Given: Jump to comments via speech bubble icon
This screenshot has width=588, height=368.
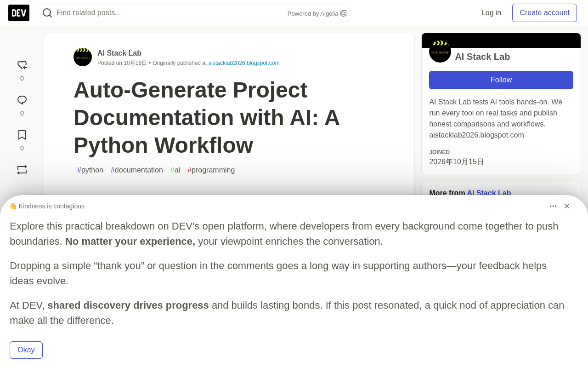Looking at the screenshot, I should pyautogui.click(x=22, y=100).
